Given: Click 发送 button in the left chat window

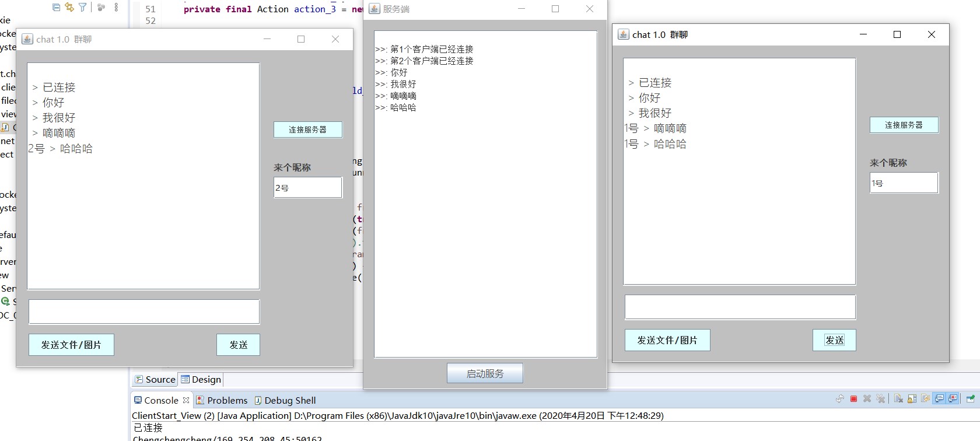Looking at the screenshot, I should click(x=238, y=345).
